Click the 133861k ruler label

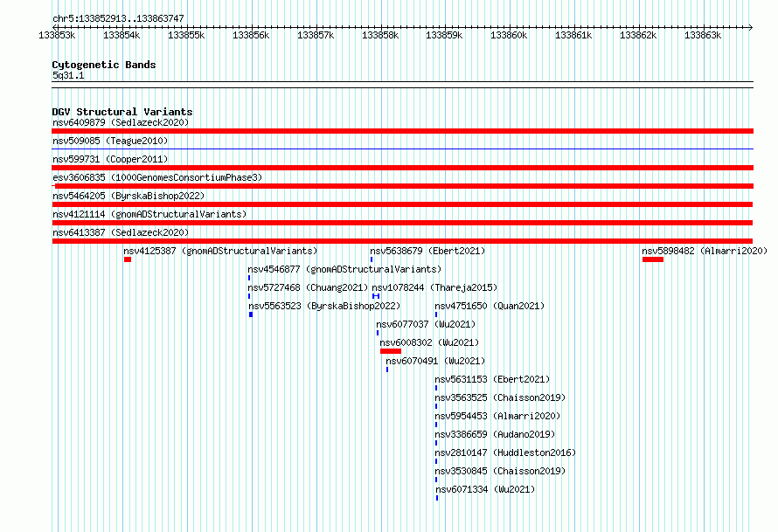(573, 35)
